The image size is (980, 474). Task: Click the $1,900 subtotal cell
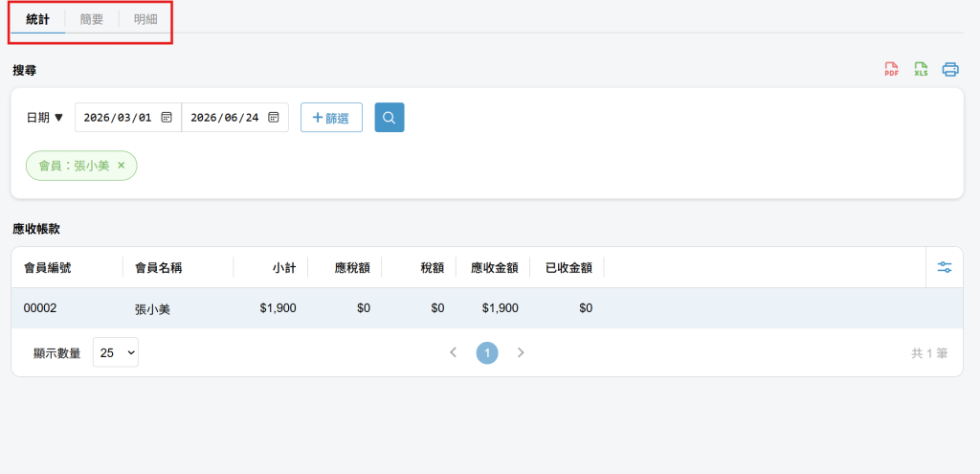[x=278, y=307]
